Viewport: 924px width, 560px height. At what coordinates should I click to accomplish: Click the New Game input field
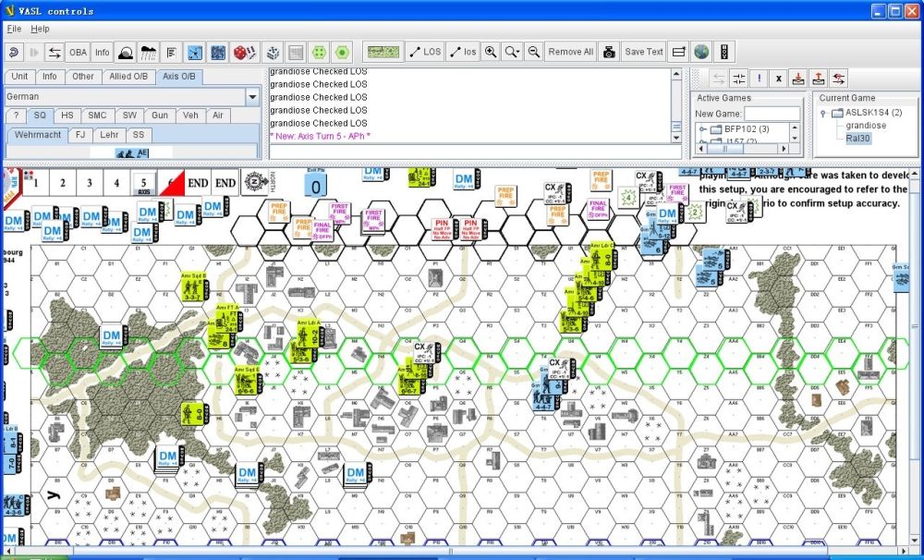772,114
